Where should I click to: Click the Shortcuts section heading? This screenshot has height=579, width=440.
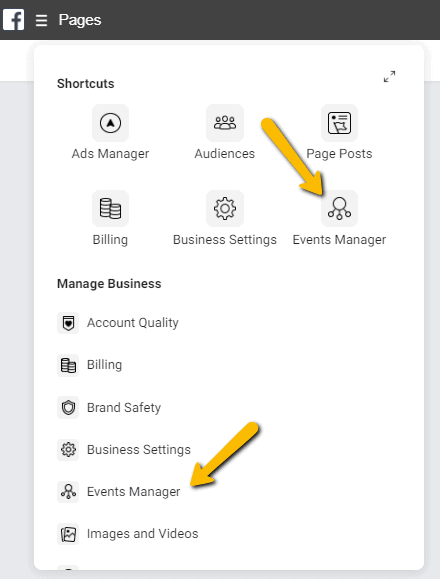(x=86, y=83)
